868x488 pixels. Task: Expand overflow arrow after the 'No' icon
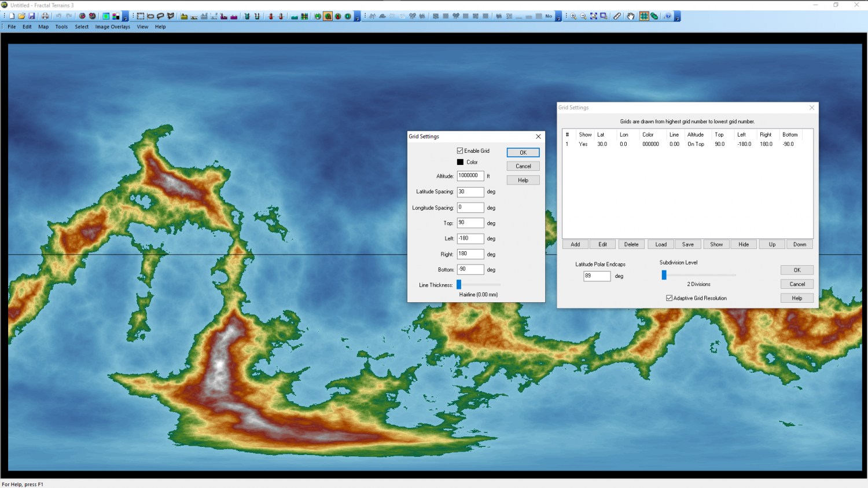pyautogui.click(x=558, y=17)
